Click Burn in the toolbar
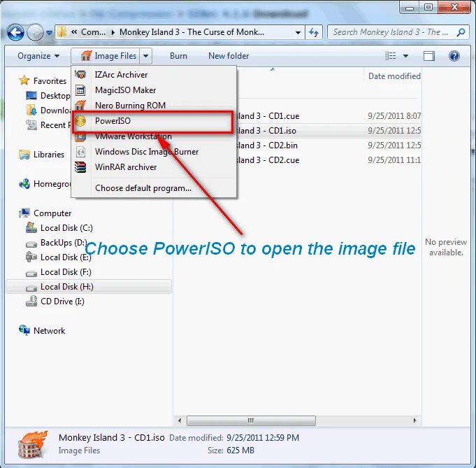476x468 pixels. click(x=178, y=56)
